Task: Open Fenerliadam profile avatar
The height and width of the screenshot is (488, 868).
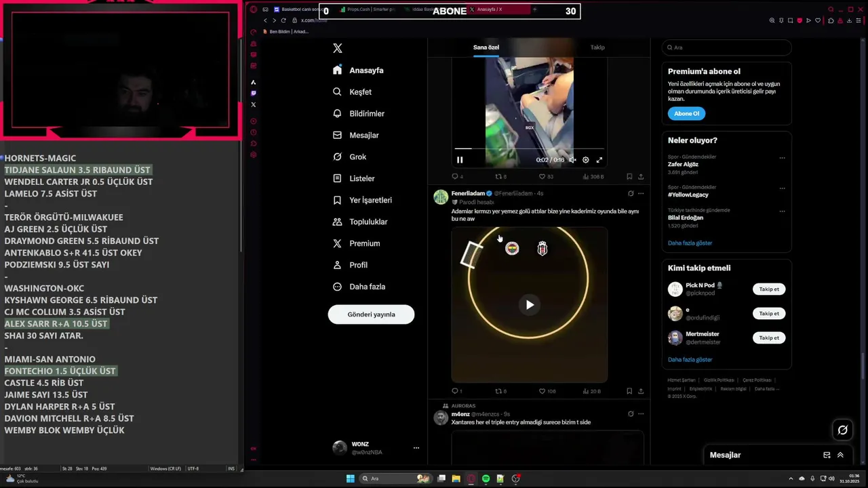Action: [441, 197]
